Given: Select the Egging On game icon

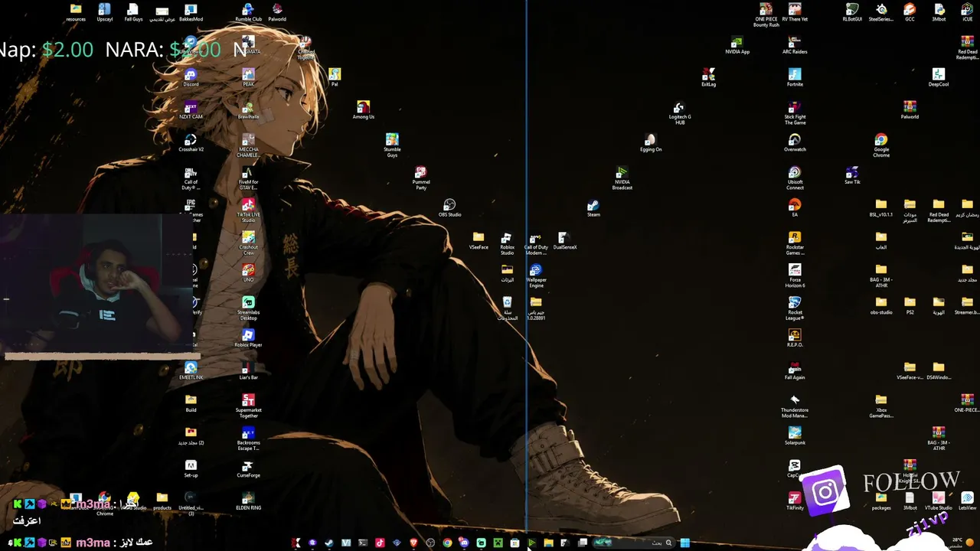Looking at the screenshot, I should [x=651, y=142].
